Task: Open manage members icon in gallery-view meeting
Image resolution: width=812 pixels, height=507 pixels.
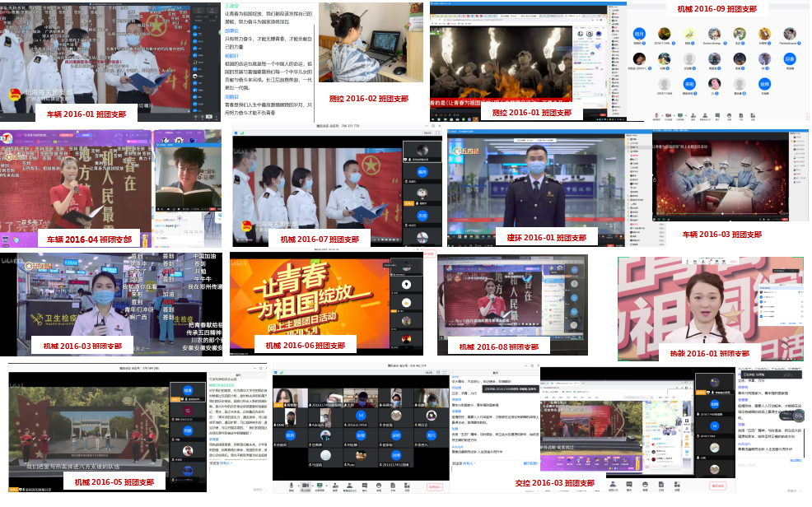Action: [x=350, y=486]
